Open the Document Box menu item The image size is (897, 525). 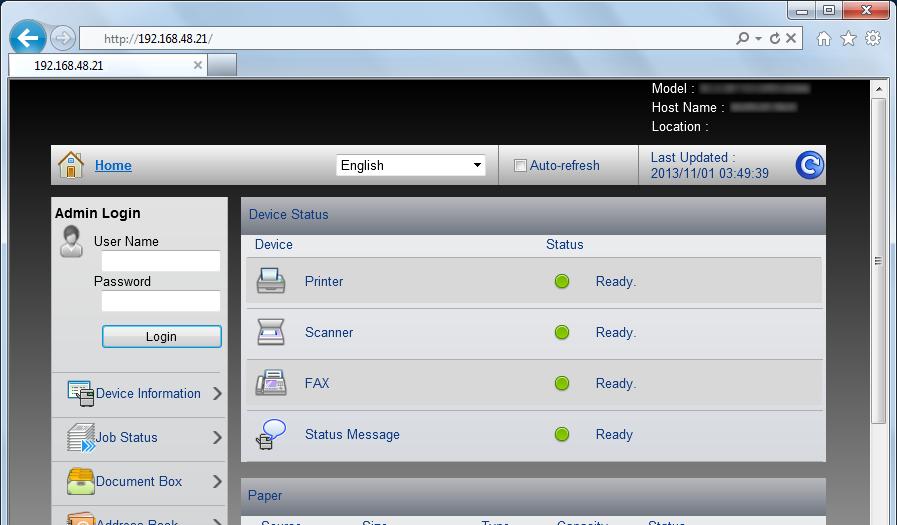click(139, 482)
